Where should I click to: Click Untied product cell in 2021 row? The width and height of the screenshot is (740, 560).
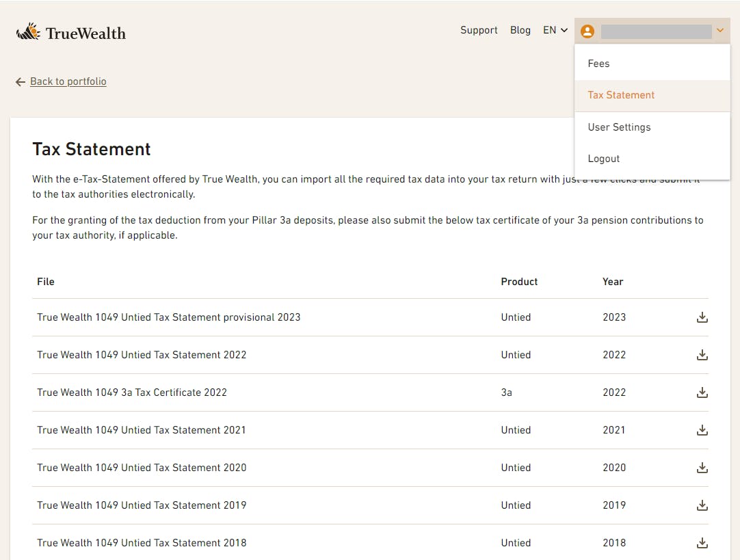tap(516, 430)
